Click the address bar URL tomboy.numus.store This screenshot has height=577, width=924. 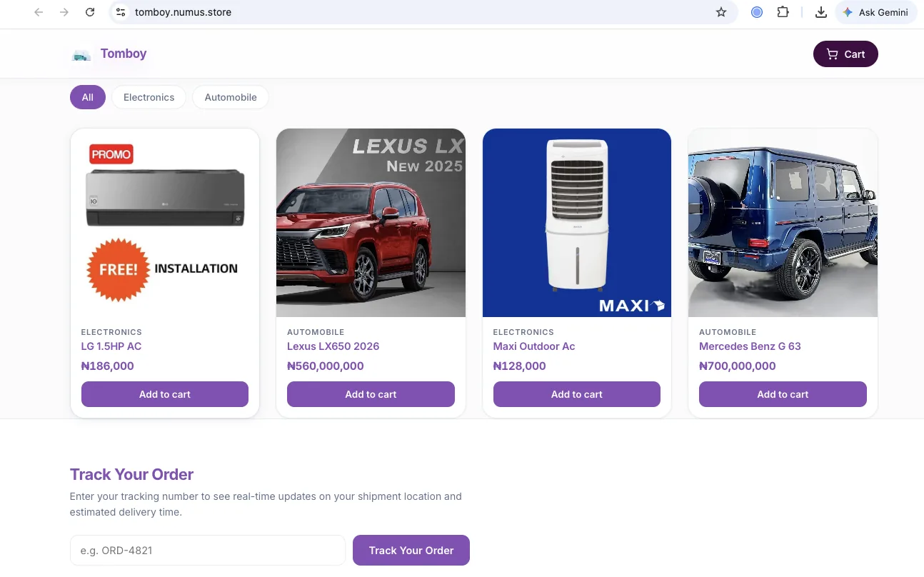[184, 12]
